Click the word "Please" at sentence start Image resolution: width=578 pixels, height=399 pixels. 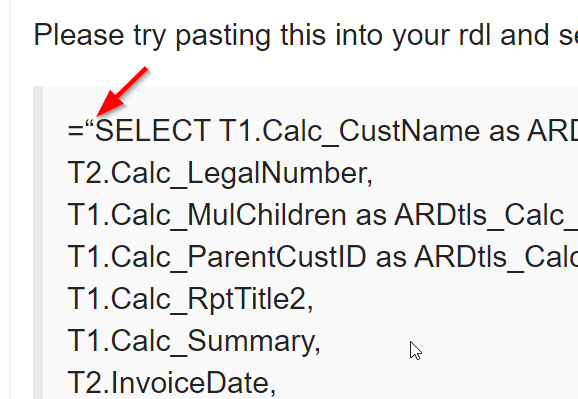click(79, 35)
